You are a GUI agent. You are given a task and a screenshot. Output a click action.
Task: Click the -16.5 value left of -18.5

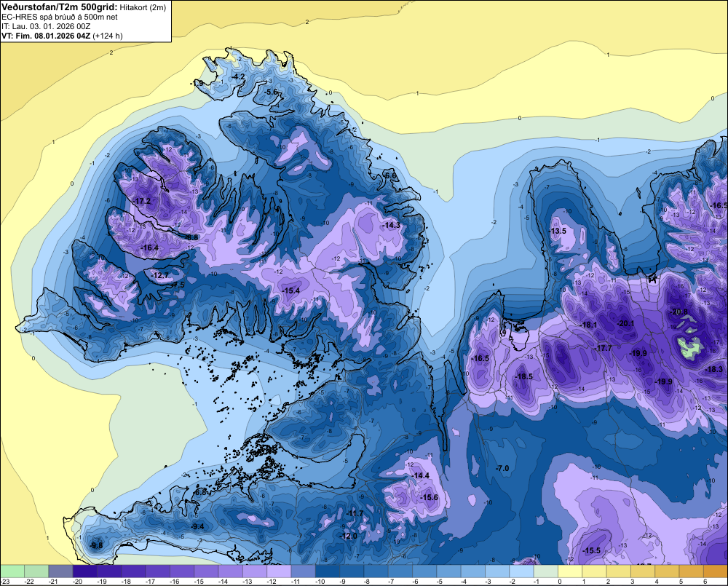[x=480, y=358]
